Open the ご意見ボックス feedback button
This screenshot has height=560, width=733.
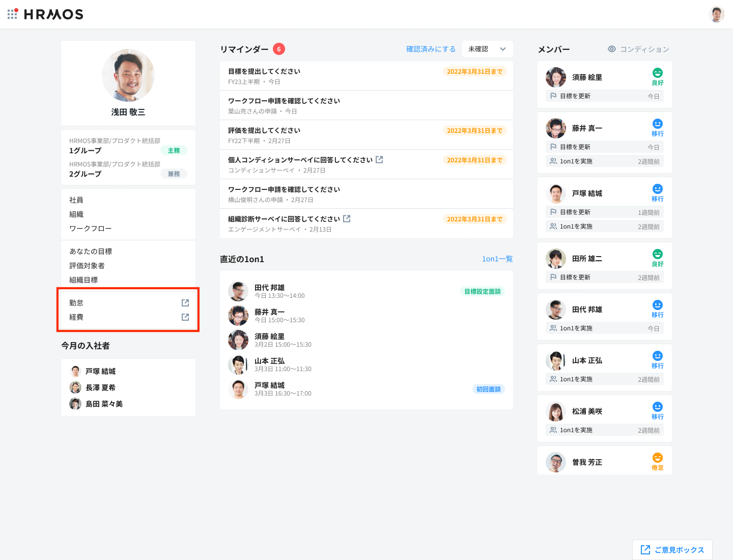pos(672,550)
